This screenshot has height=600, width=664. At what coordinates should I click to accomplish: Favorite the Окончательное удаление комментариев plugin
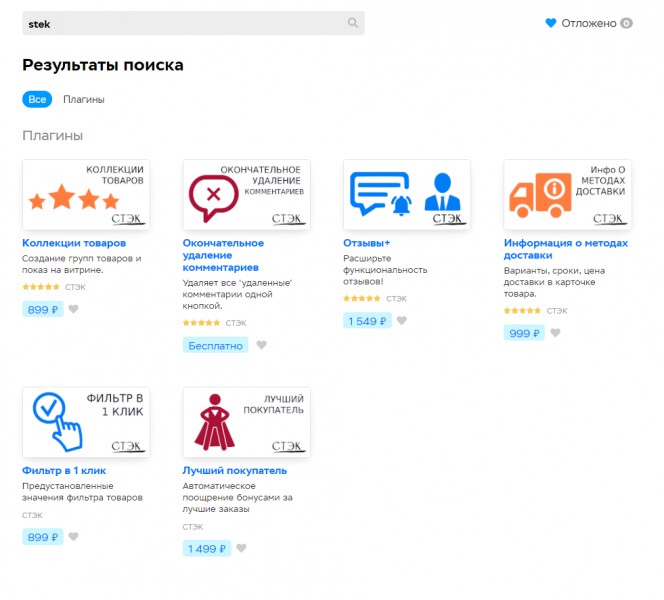tap(261, 345)
